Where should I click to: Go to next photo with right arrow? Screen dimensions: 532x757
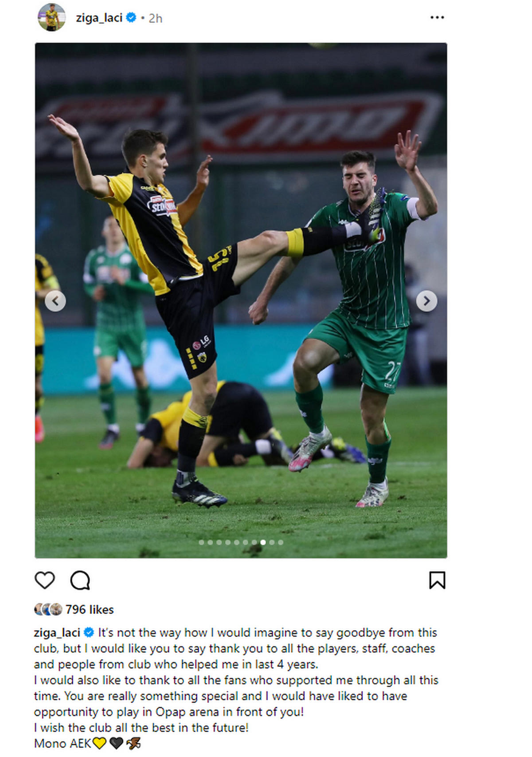(x=426, y=301)
